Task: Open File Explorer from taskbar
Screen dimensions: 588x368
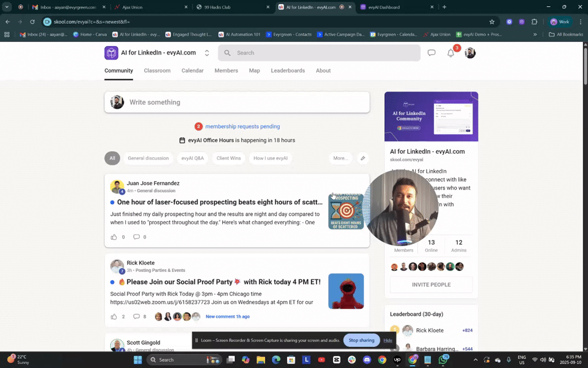Action: 261,360
